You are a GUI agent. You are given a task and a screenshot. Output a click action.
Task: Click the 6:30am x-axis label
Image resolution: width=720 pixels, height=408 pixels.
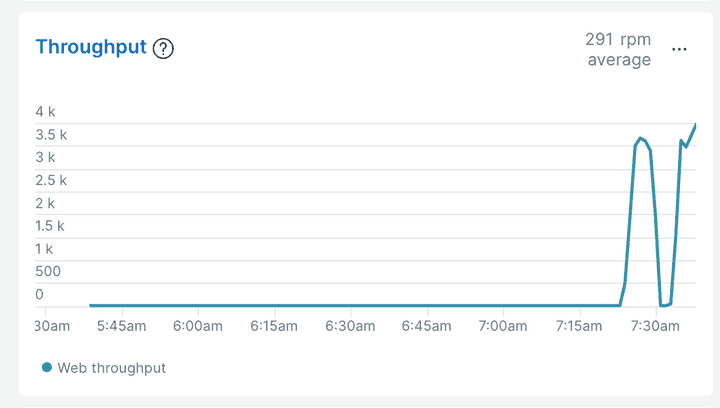[x=350, y=327]
